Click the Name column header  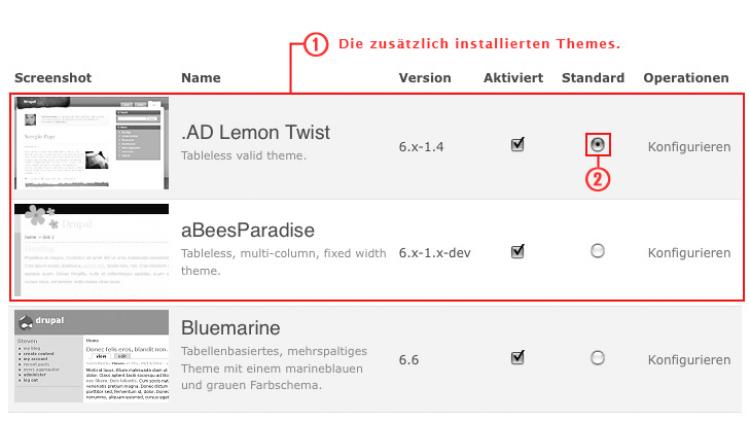tap(201, 77)
